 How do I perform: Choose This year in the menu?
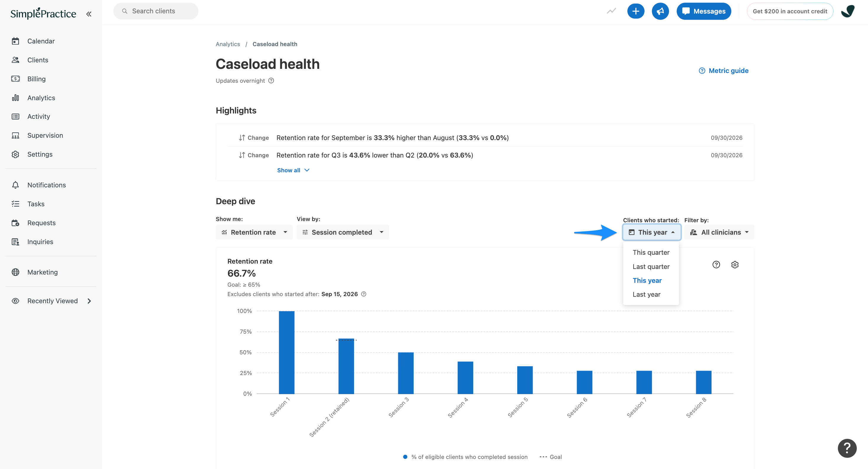coord(651,280)
